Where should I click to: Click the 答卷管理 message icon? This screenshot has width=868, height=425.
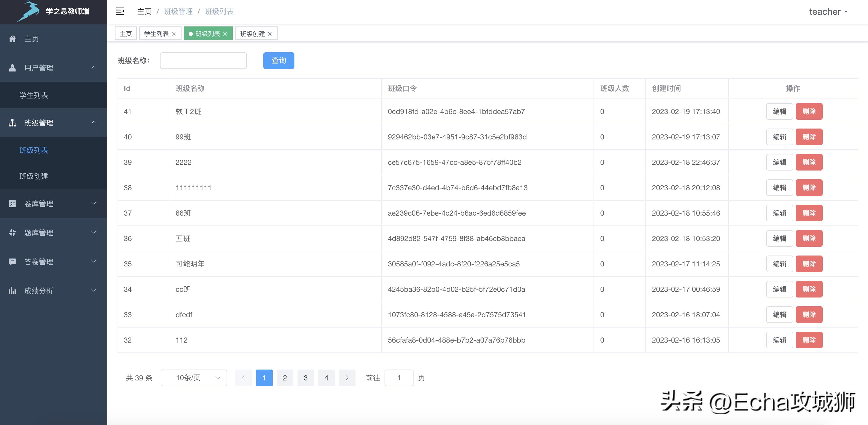[12, 262]
